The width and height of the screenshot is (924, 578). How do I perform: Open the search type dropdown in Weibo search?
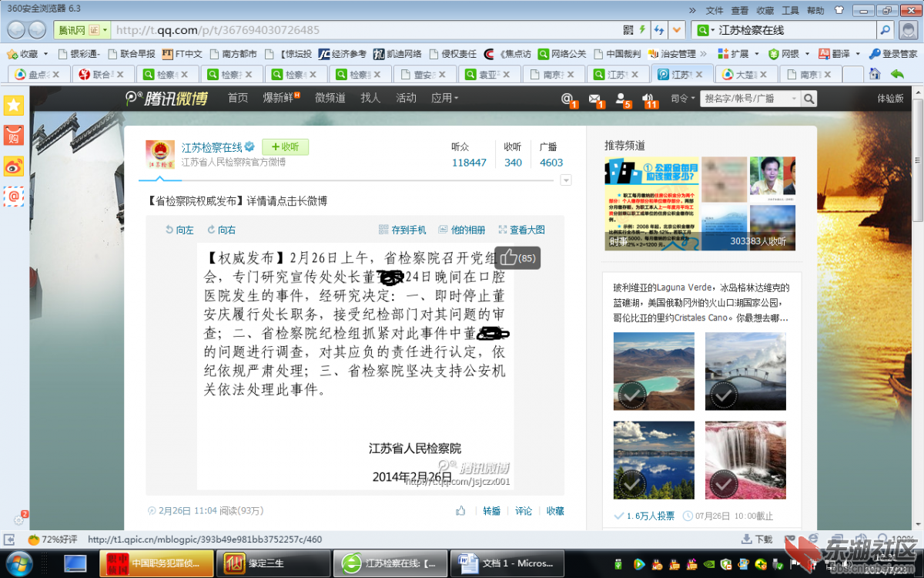(792, 99)
